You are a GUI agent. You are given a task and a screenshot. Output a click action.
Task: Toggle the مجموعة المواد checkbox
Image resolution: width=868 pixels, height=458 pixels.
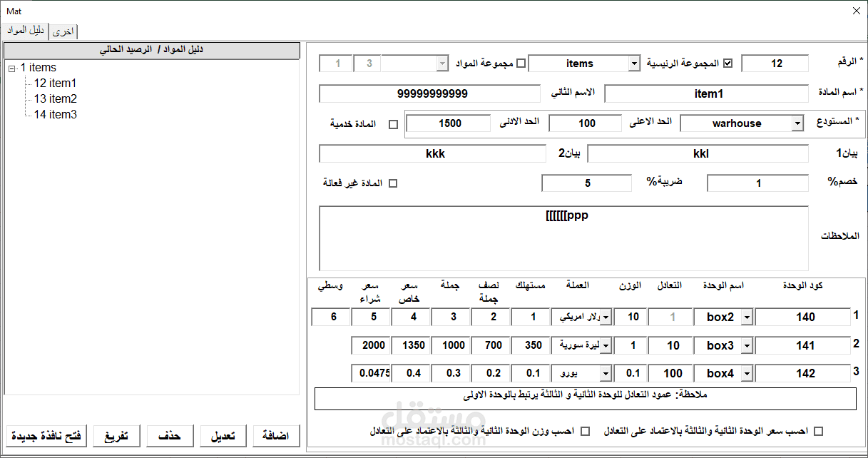(x=521, y=63)
